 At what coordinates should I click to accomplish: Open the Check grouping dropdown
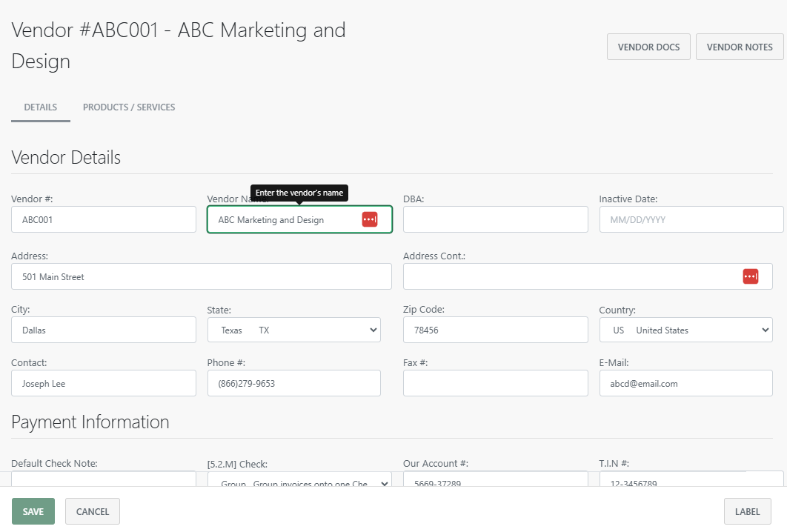tap(299, 482)
